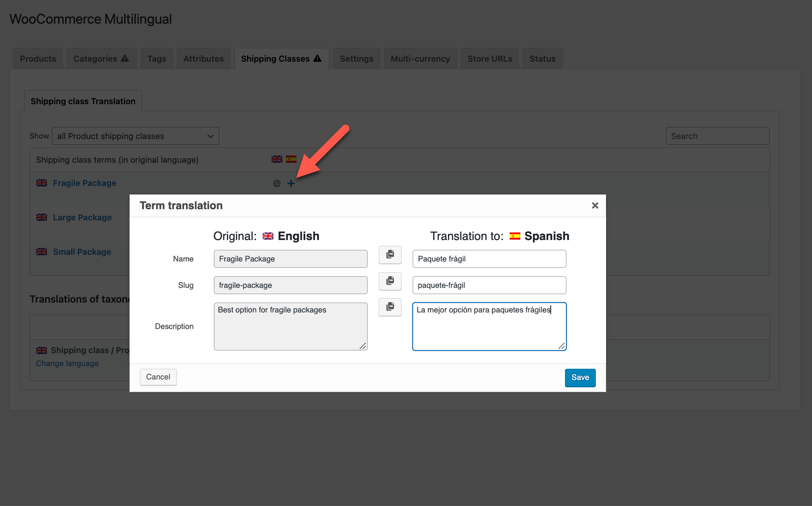Select the Shipping Classes tab
This screenshot has height=506, width=812.
(281, 59)
